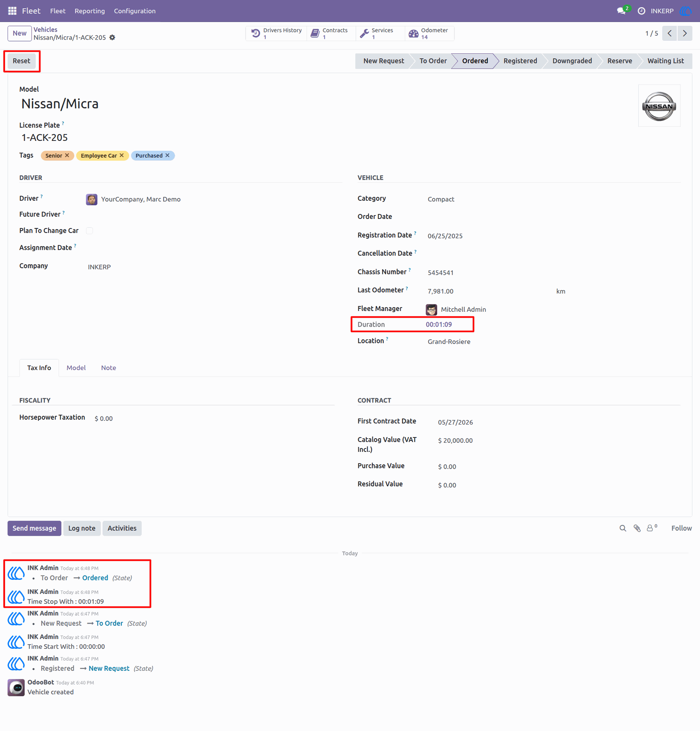Open the apps grid menu icon
The width and height of the screenshot is (700, 731).
coord(12,11)
